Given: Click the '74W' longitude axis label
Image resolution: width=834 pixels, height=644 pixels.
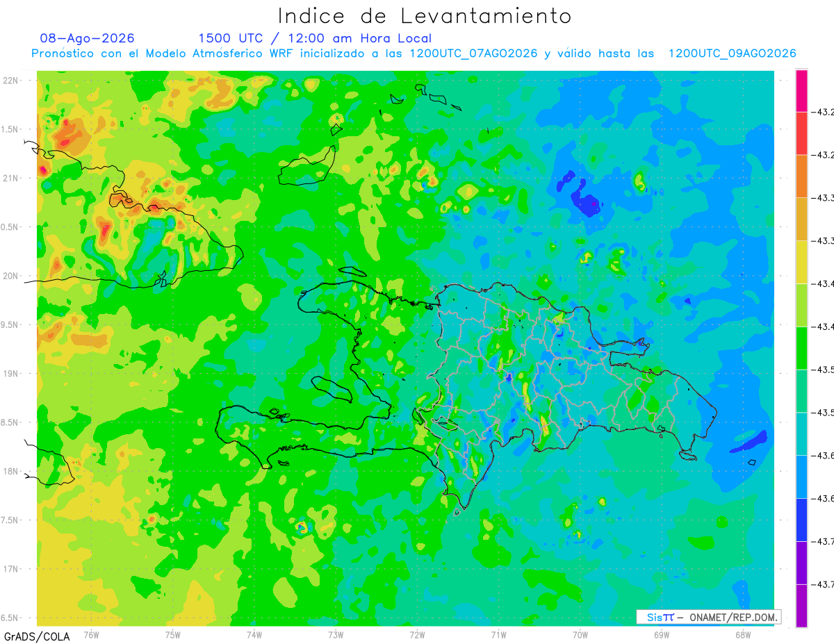Looking at the screenshot, I should click(254, 634).
